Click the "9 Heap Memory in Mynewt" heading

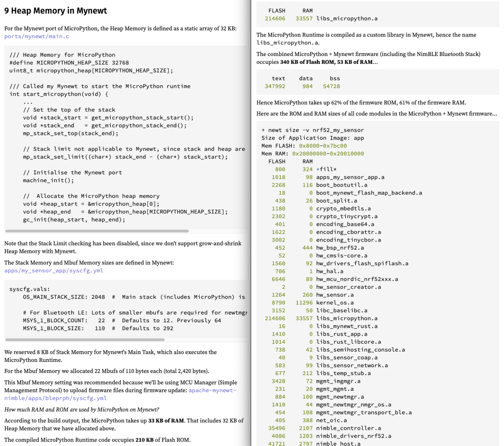56,11
